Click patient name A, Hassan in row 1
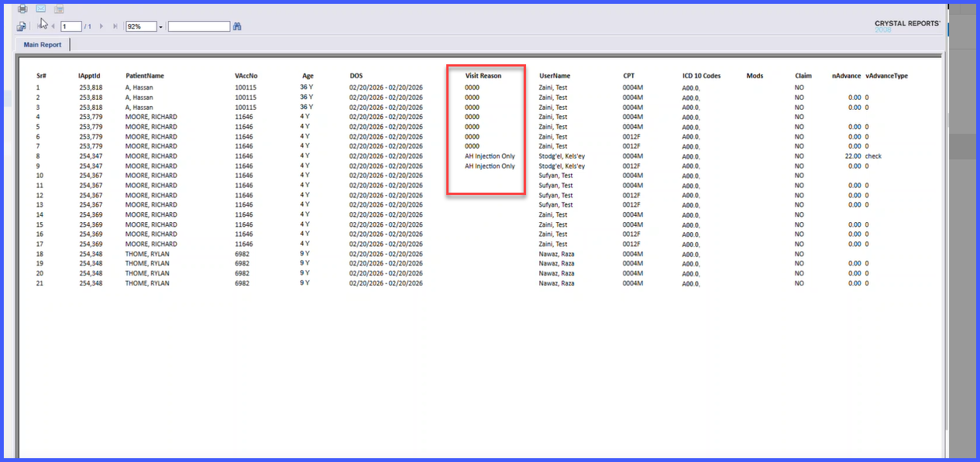The height and width of the screenshot is (462, 980). click(x=140, y=87)
